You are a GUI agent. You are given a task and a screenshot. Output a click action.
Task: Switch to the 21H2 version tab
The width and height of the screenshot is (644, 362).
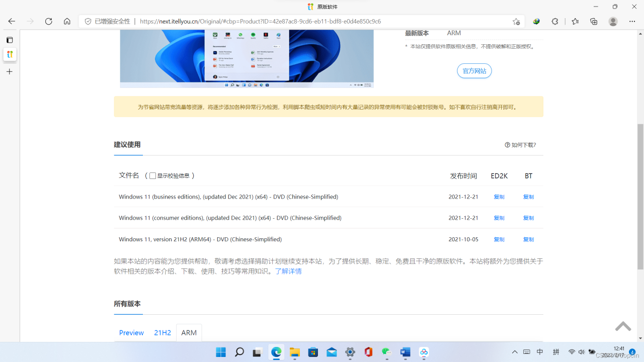[x=163, y=333]
